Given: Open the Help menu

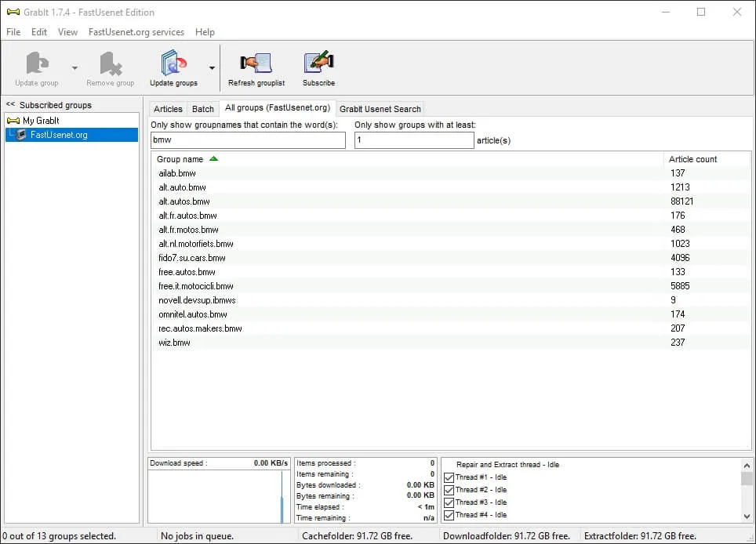Looking at the screenshot, I should (205, 32).
